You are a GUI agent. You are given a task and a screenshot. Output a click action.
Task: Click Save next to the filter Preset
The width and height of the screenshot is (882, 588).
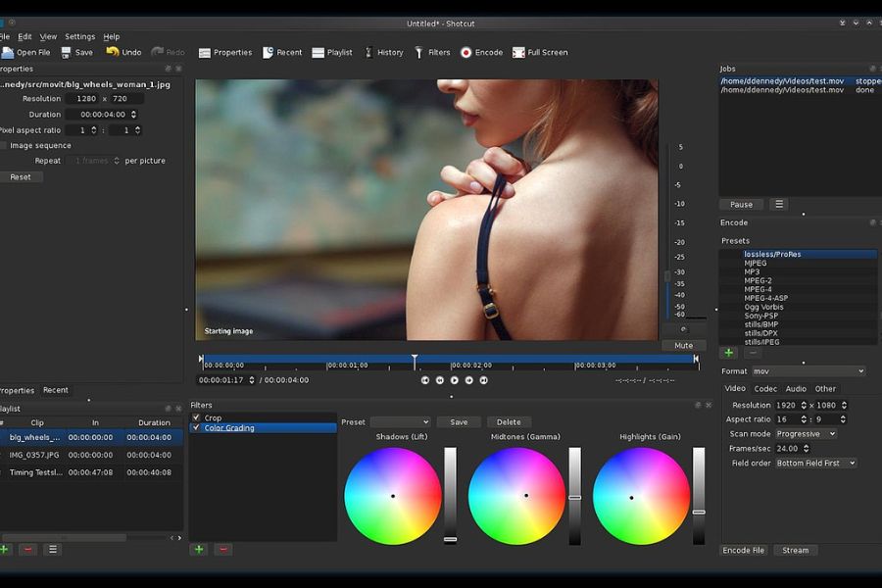[459, 422]
